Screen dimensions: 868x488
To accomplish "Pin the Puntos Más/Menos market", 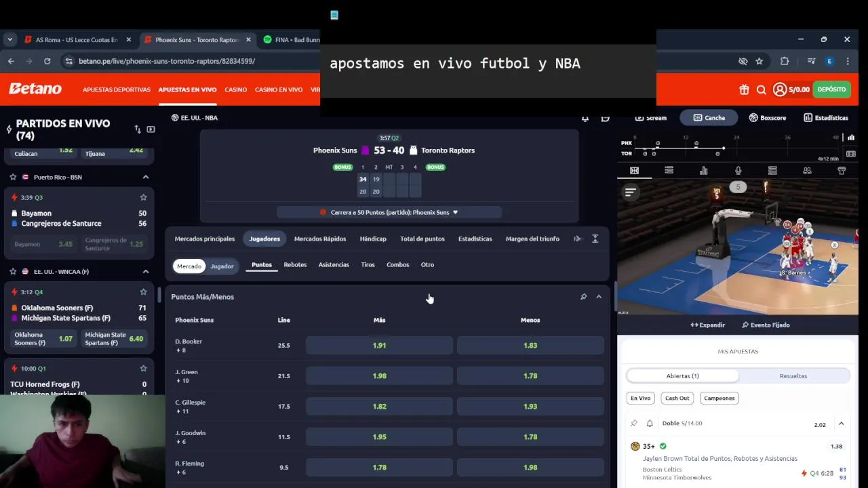I will (x=583, y=297).
